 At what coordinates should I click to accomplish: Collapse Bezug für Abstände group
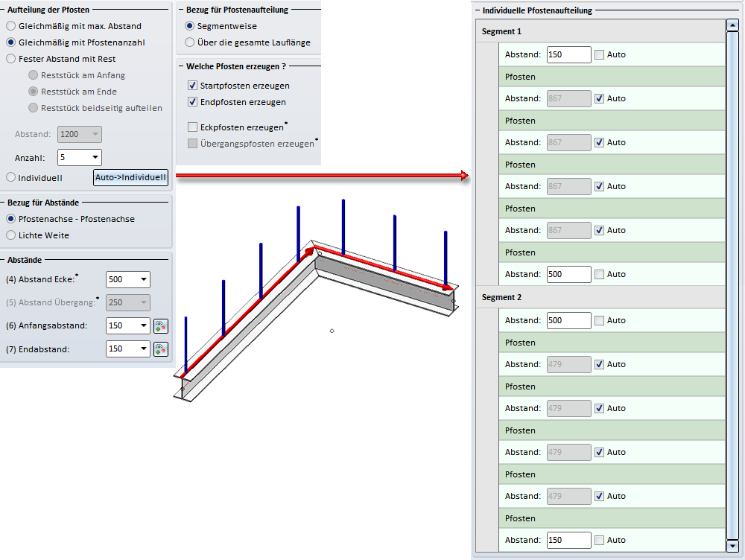point(3,203)
